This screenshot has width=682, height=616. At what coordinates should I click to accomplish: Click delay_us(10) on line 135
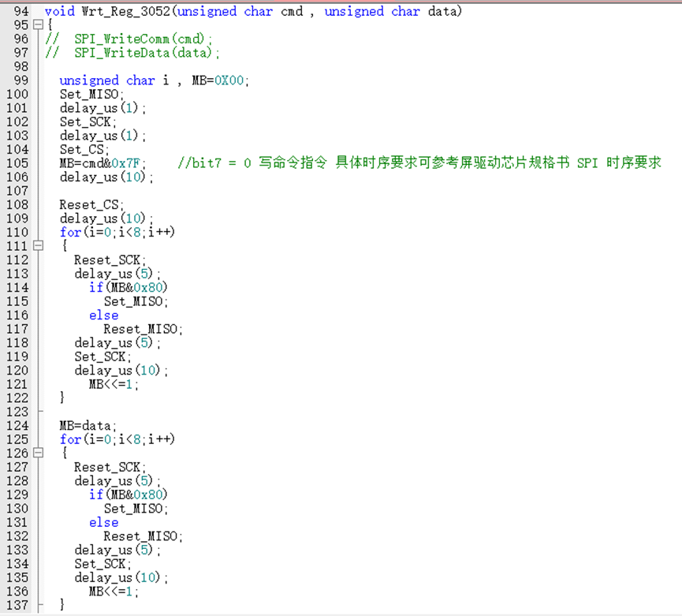point(121,577)
